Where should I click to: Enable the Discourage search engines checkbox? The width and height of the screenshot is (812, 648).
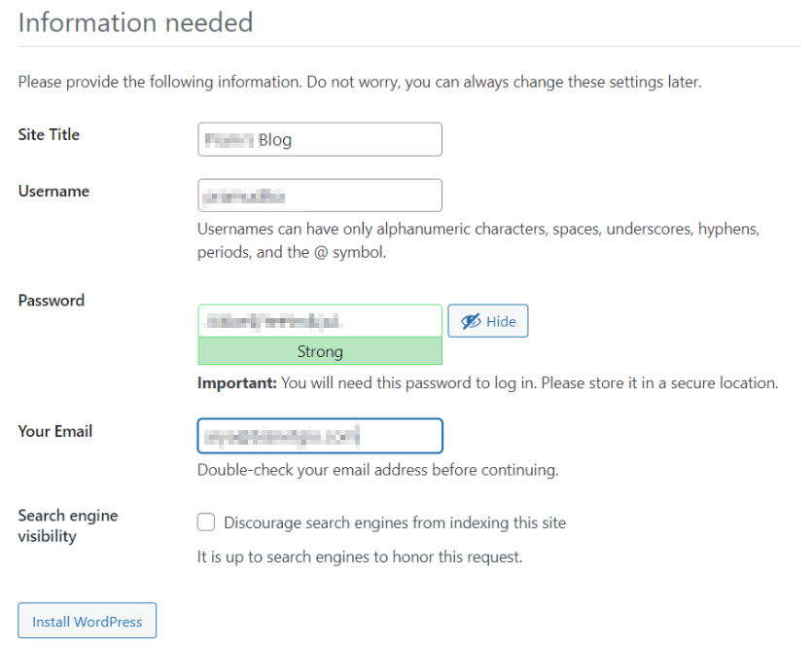[206, 522]
